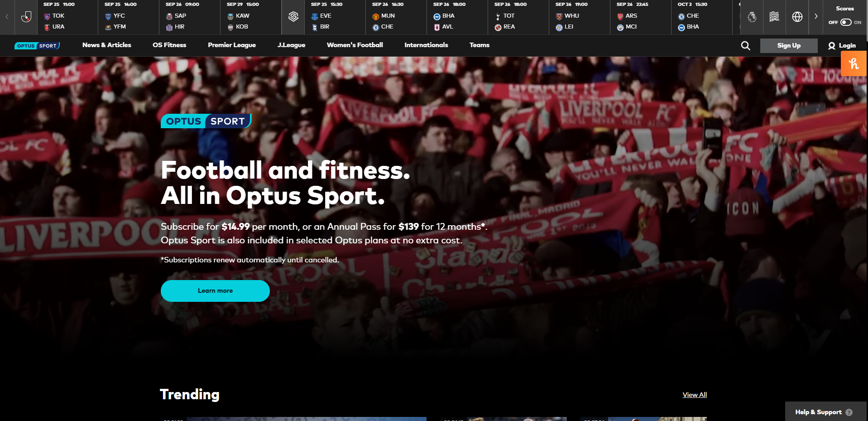Image resolution: width=868 pixels, height=421 pixels.
Task: Open the Help & Support button
Action: click(826, 412)
